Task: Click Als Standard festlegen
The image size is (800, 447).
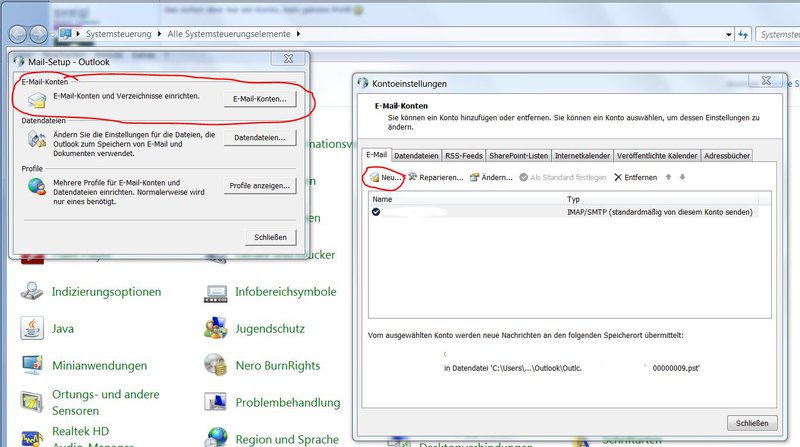Action: (x=563, y=178)
